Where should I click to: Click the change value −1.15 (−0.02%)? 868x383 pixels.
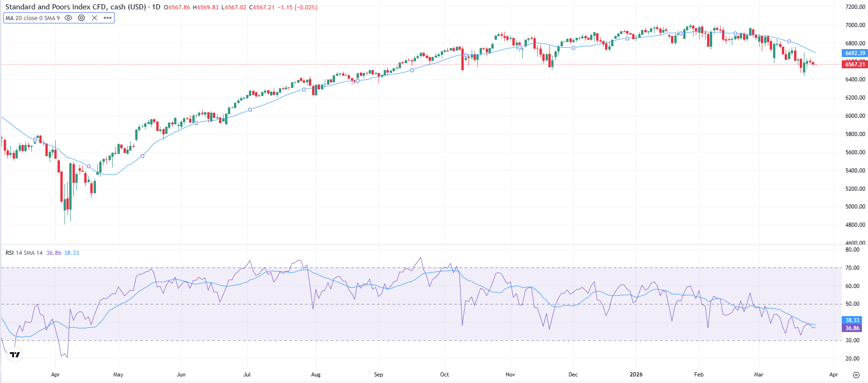[x=297, y=7]
